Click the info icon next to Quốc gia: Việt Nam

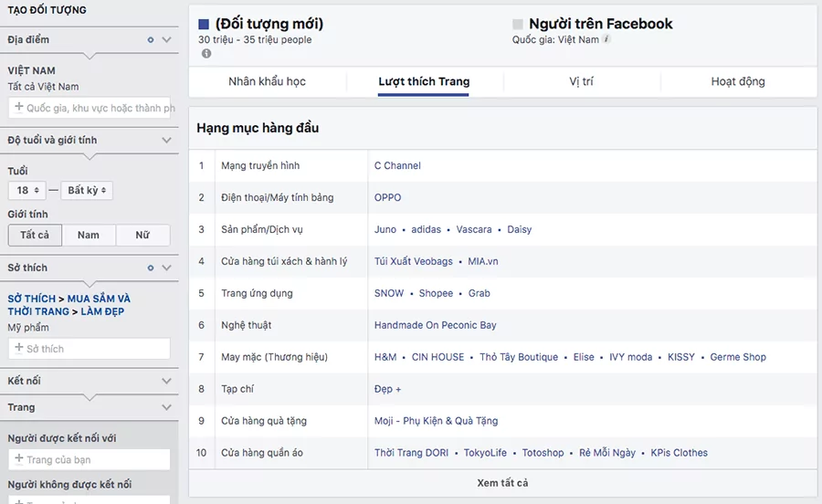pos(606,38)
